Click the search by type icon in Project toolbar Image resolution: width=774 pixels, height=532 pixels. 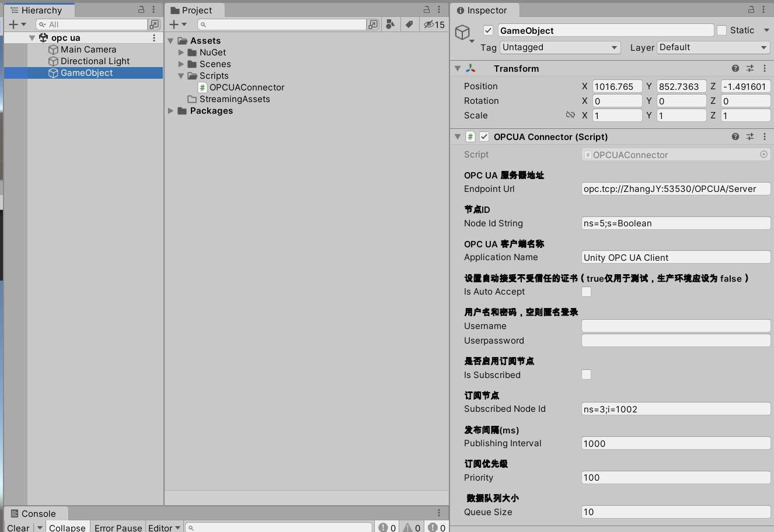click(391, 24)
